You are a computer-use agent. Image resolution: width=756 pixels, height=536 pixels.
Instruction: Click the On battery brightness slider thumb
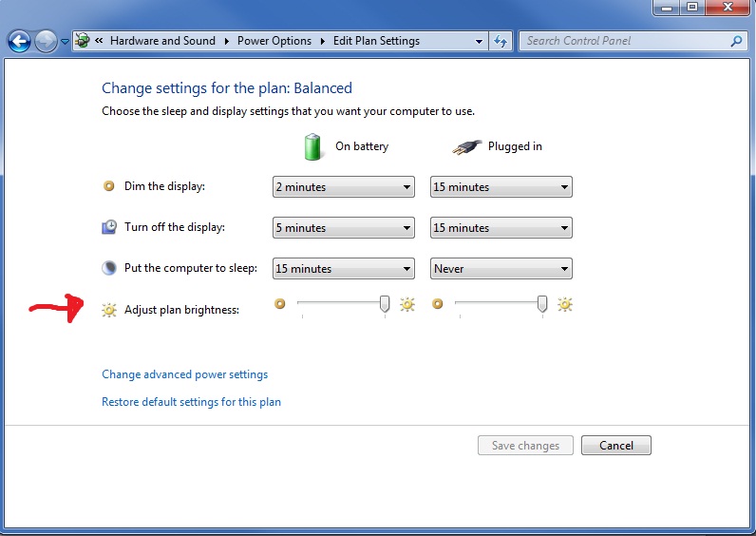385,304
